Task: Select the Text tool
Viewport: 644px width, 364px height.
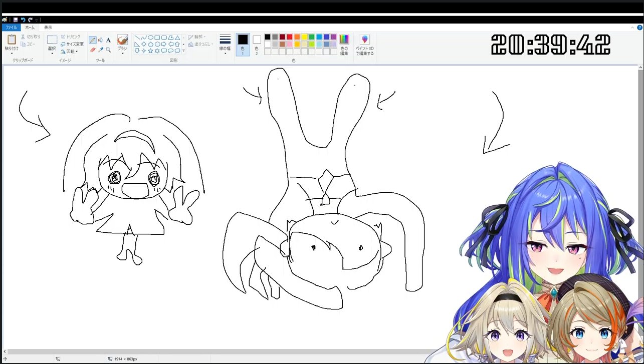Action: coord(108,40)
